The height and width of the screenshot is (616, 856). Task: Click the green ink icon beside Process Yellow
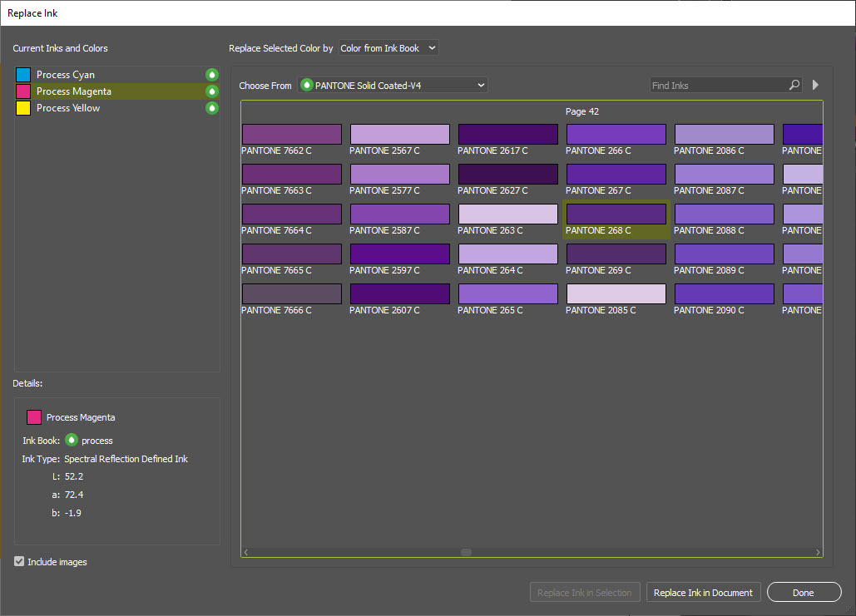212,108
